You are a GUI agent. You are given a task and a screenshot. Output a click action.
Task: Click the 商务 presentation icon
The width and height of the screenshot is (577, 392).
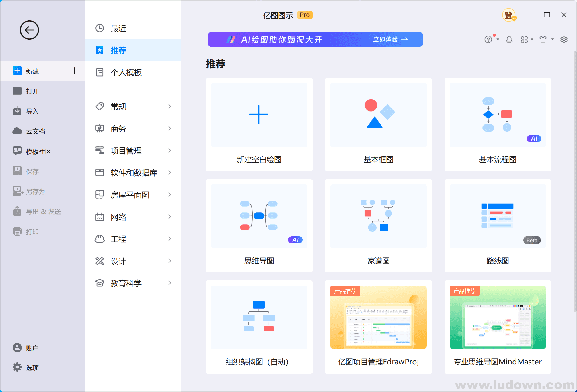(100, 128)
